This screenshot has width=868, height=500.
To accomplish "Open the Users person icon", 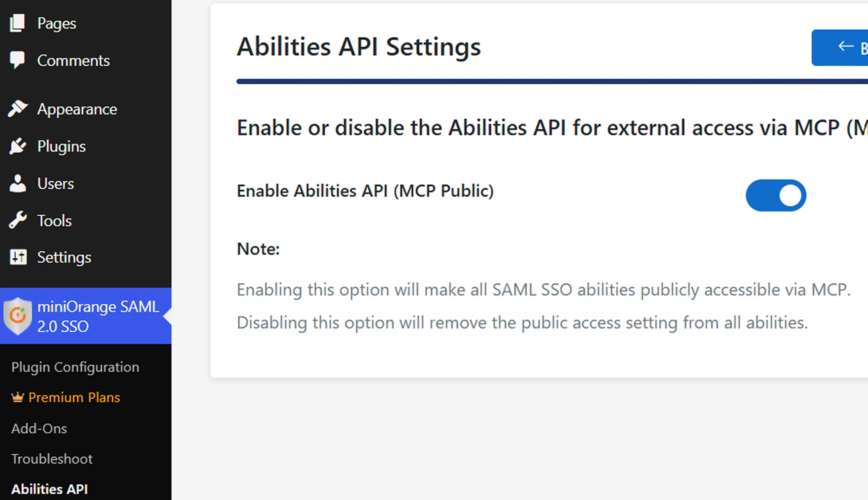I will [17, 183].
